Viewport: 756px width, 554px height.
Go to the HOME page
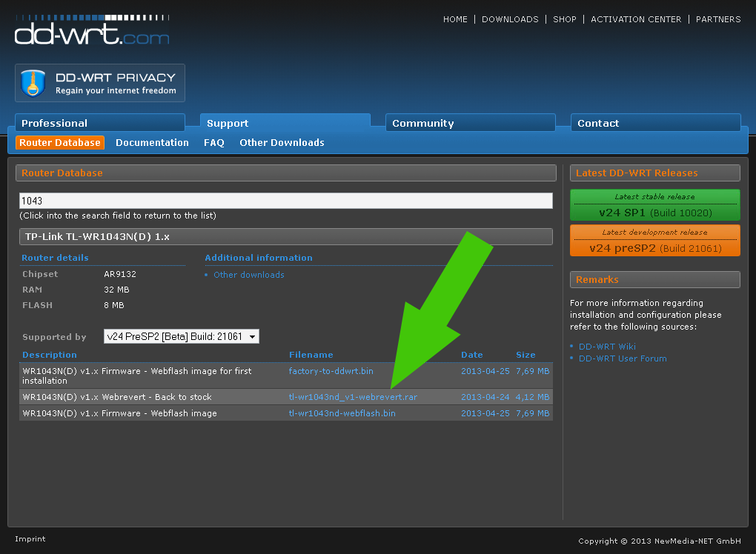coord(455,19)
